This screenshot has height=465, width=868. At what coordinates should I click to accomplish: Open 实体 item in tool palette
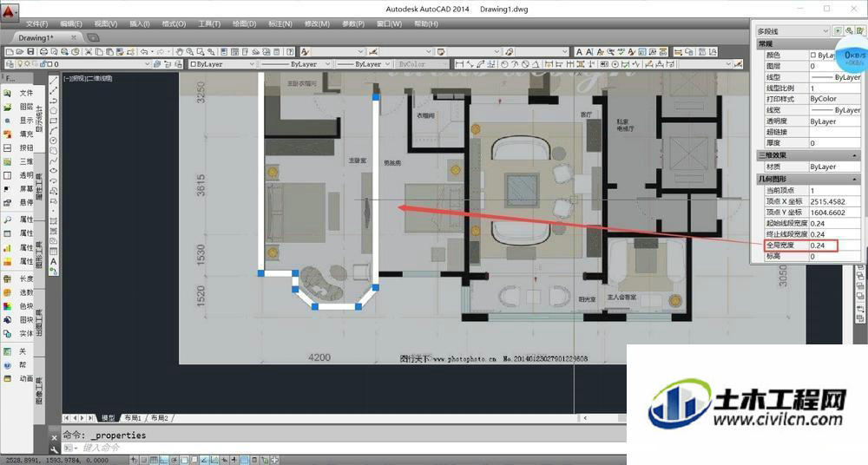(18, 333)
